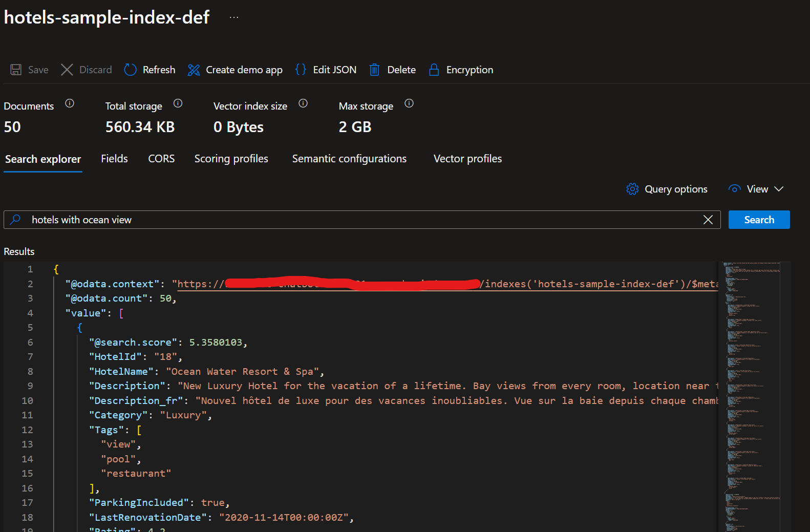Click line number 12 in results gutter
Screen dimensions: 810x532
tap(27, 430)
